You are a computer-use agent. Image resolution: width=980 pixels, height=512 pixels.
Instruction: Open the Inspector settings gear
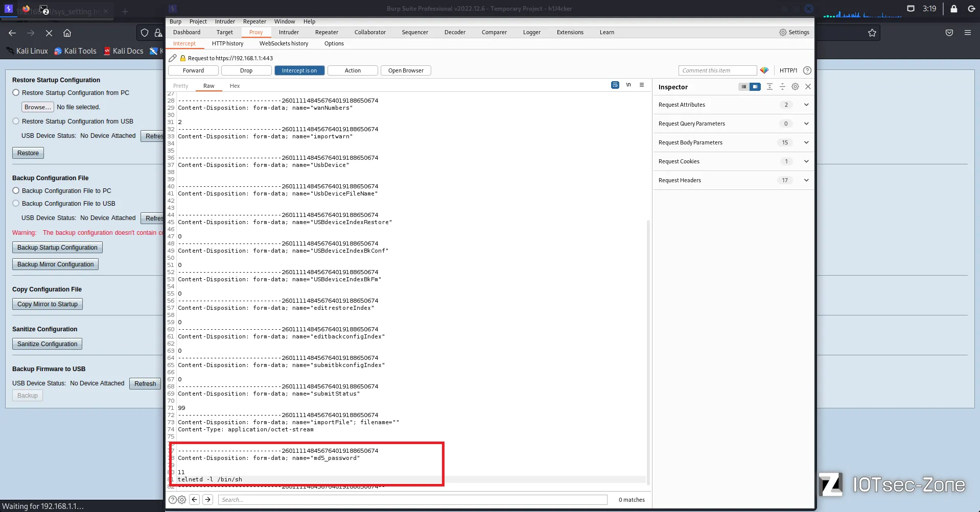795,87
